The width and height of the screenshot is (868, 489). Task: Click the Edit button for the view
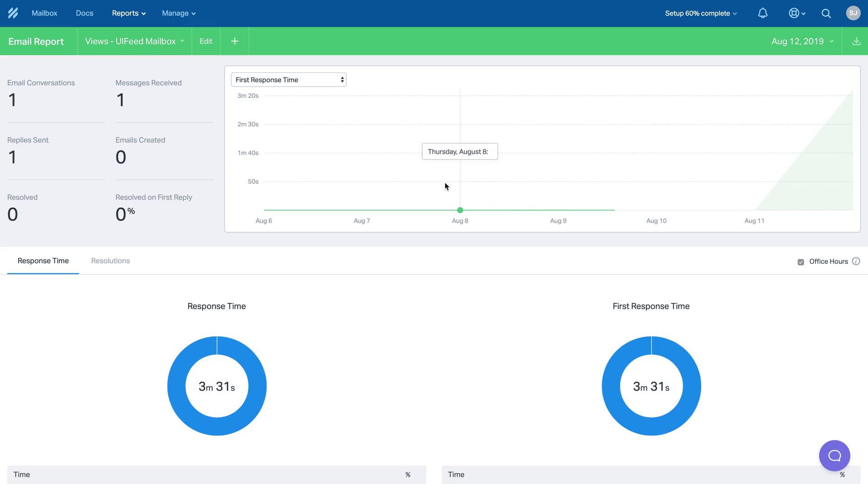click(x=205, y=41)
